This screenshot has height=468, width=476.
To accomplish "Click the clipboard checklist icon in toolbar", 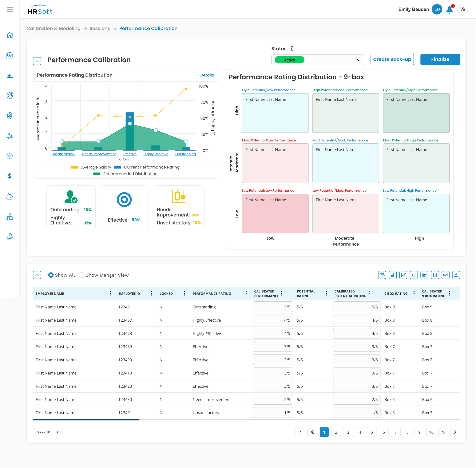I will coord(435,275).
